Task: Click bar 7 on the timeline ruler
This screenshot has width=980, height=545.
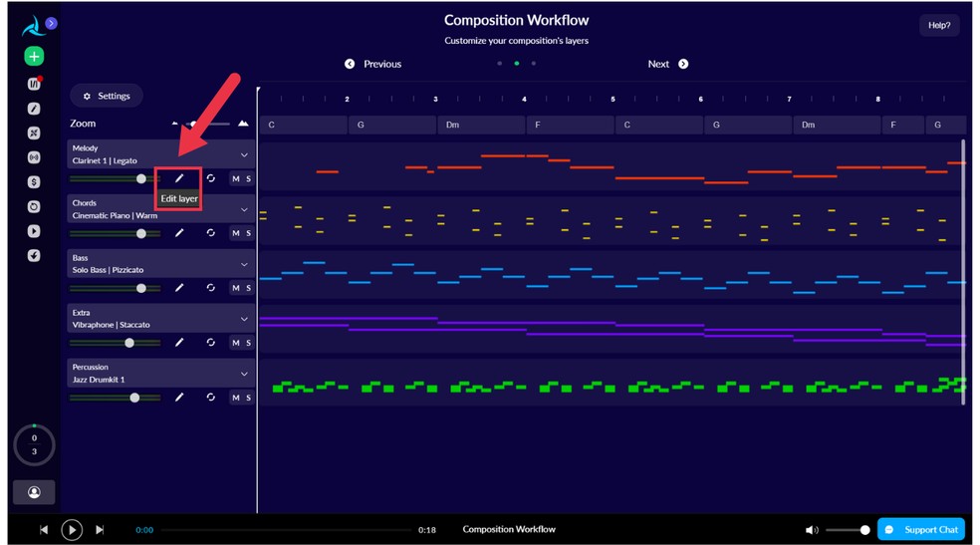Action: (789, 99)
